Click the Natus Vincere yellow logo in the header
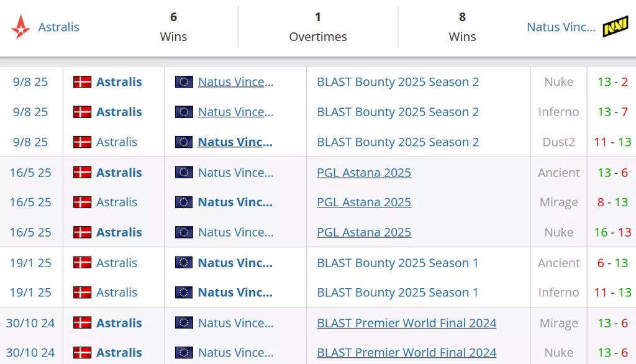The image size is (636, 364). tap(616, 27)
